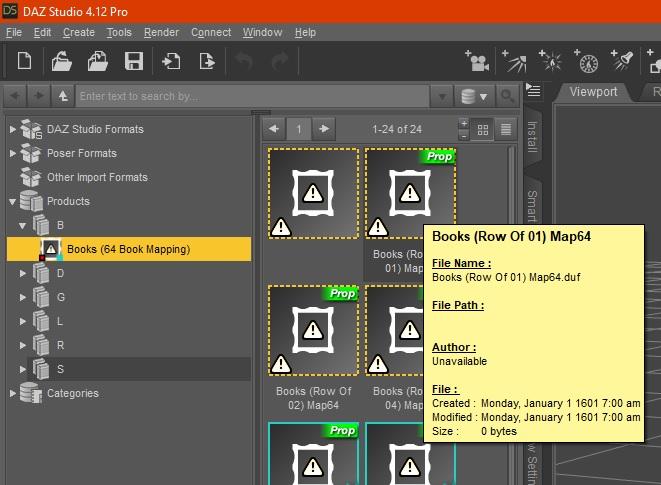Select the DAZ Studio Formats label

click(x=95, y=129)
